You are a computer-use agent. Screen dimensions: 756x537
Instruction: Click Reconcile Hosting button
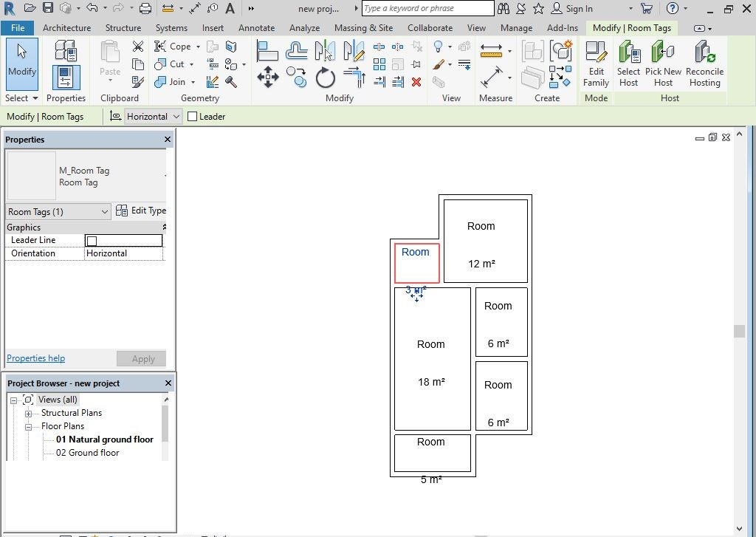704,64
